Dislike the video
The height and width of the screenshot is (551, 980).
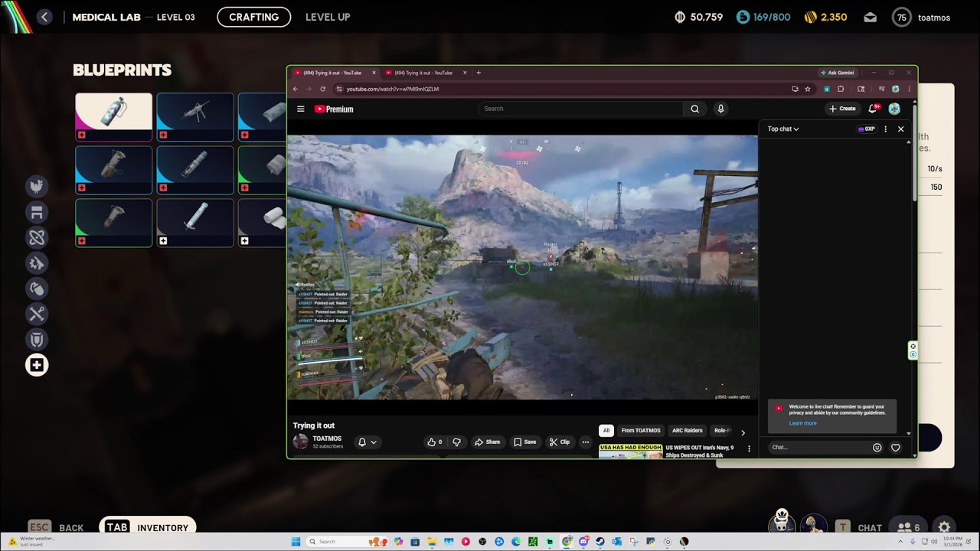(x=456, y=442)
